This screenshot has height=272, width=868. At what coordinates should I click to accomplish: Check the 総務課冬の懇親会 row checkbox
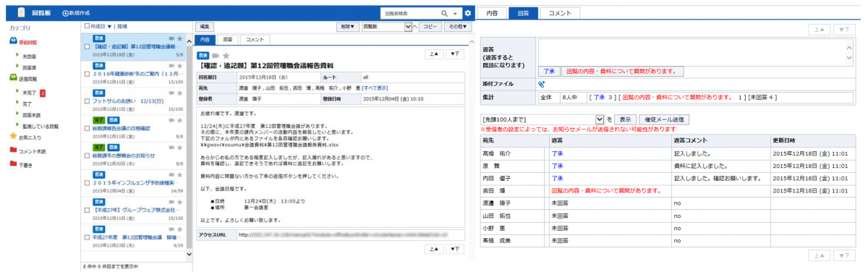[88, 156]
